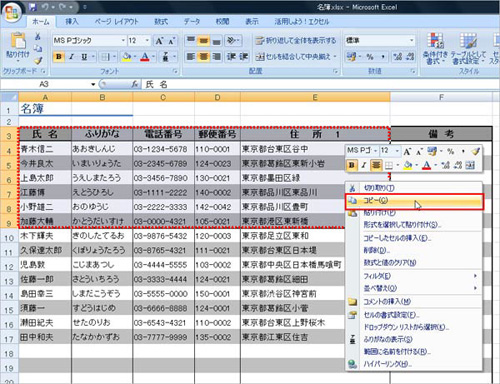Open セルを結合して中央揃え merge dropdown arrow
This screenshot has width=500, height=384.
point(335,57)
